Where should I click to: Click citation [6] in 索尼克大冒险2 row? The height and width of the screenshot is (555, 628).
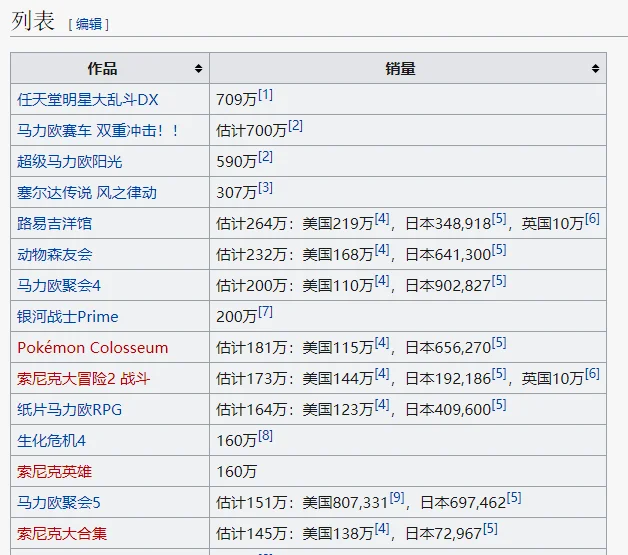tap(592, 374)
